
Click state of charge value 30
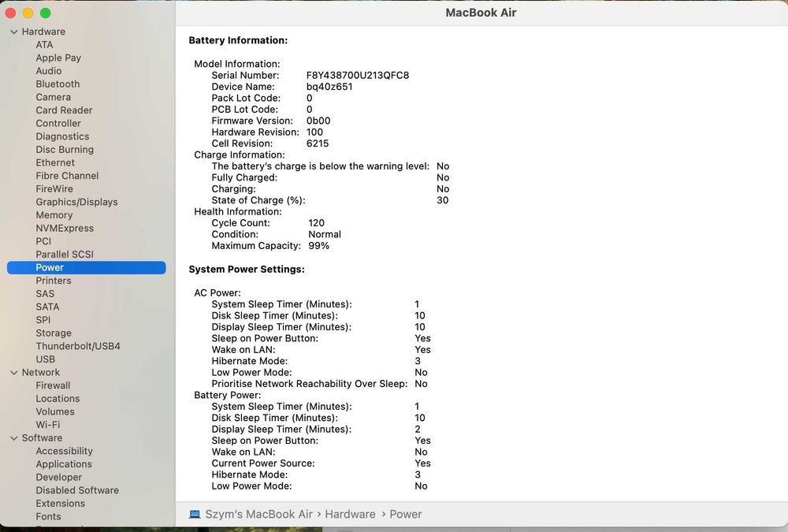(443, 200)
